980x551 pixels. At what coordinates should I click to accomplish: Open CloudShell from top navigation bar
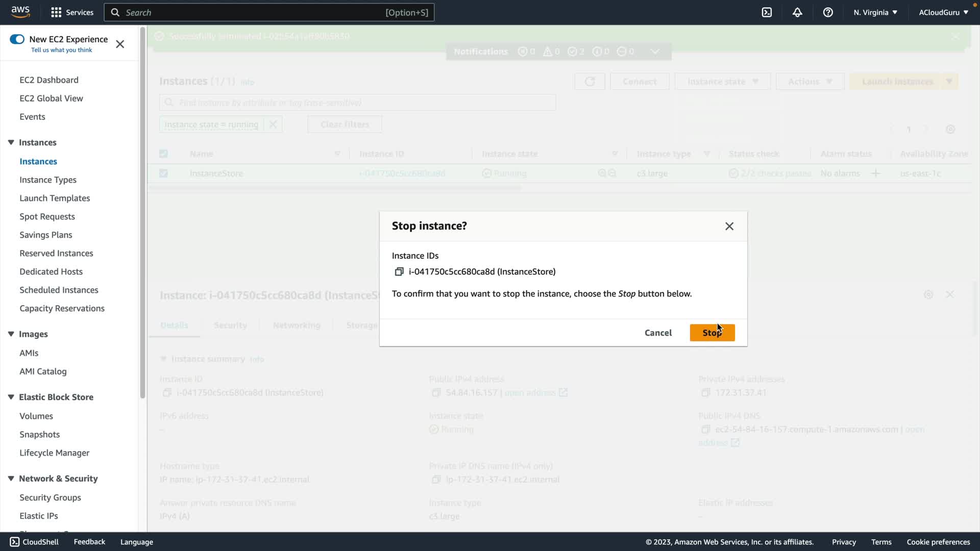[767, 12]
